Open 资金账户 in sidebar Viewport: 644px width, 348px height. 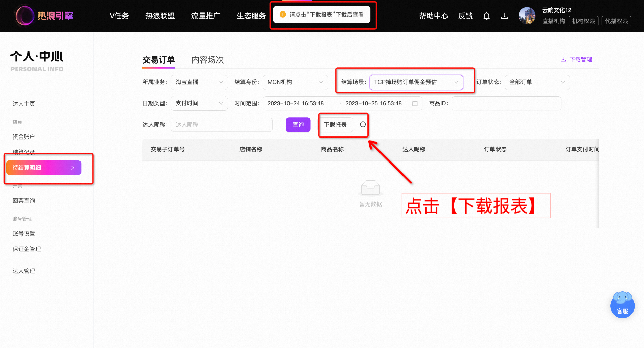tap(24, 137)
